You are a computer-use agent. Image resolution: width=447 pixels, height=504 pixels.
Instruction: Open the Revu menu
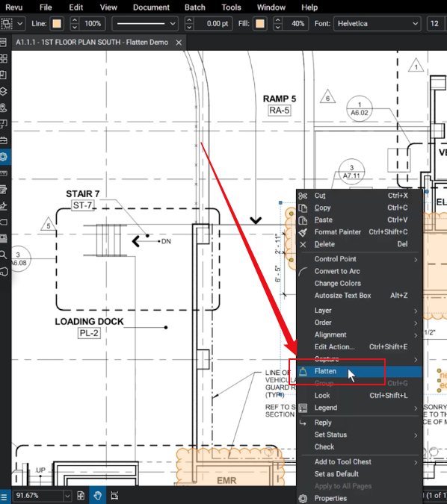pyautogui.click(x=14, y=7)
